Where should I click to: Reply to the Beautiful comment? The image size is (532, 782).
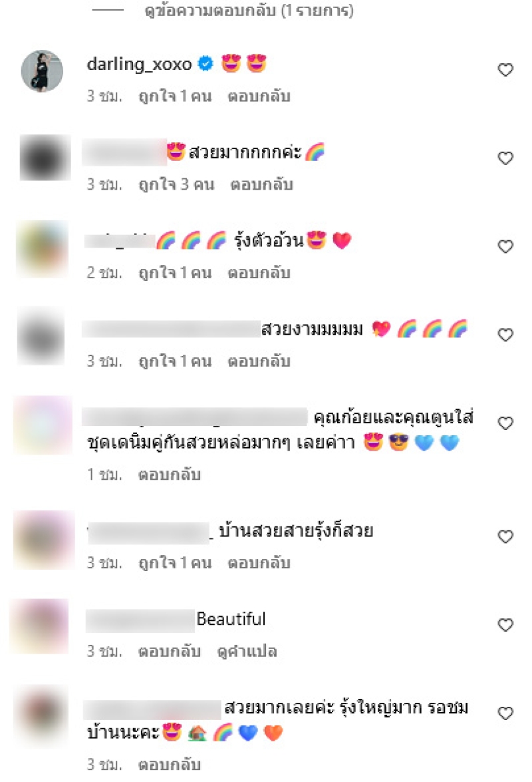point(170,652)
